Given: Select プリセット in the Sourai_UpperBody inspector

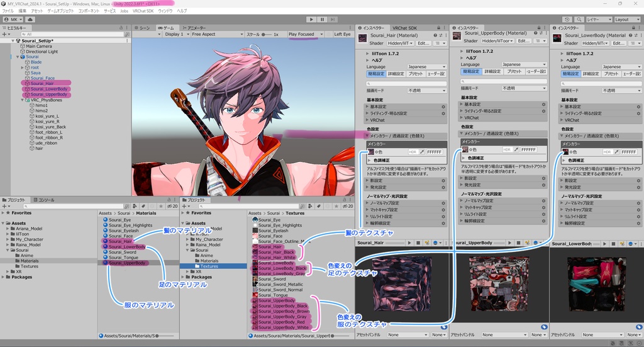Looking at the screenshot, I should [x=513, y=71].
